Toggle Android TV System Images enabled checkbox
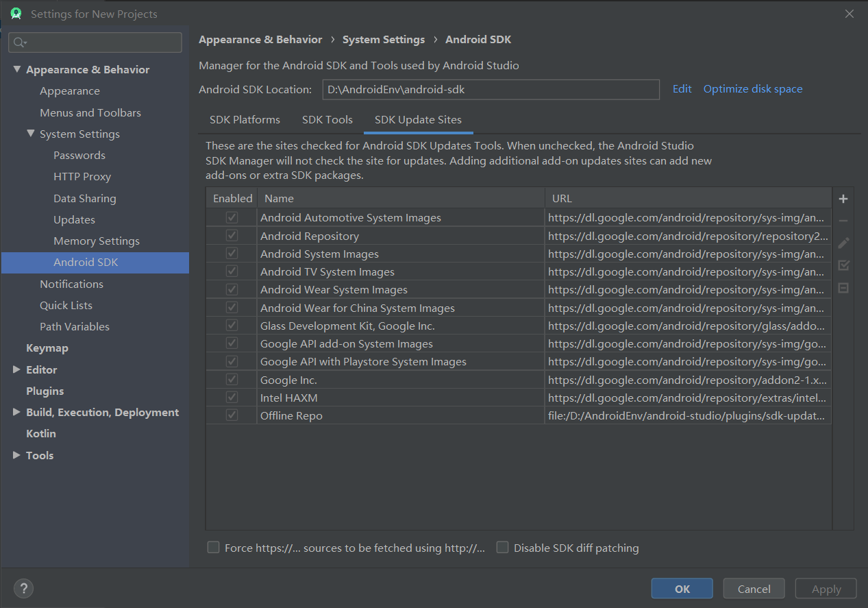The height and width of the screenshot is (608, 868). [232, 271]
